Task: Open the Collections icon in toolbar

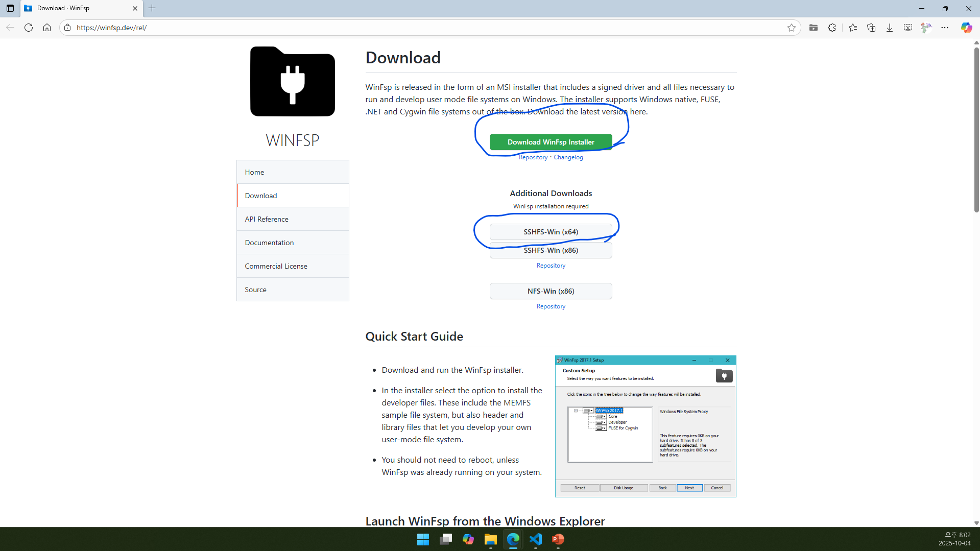Action: [x=871, y=28]
